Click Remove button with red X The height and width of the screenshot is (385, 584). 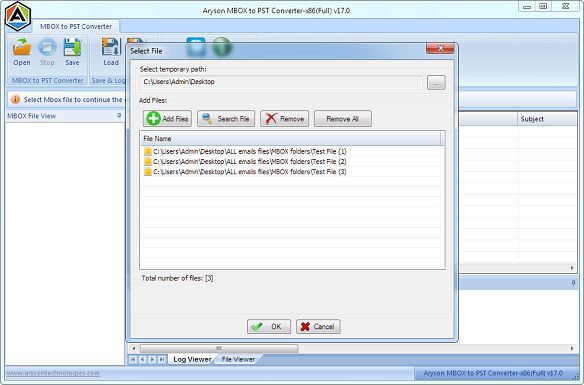click(285, 119)
